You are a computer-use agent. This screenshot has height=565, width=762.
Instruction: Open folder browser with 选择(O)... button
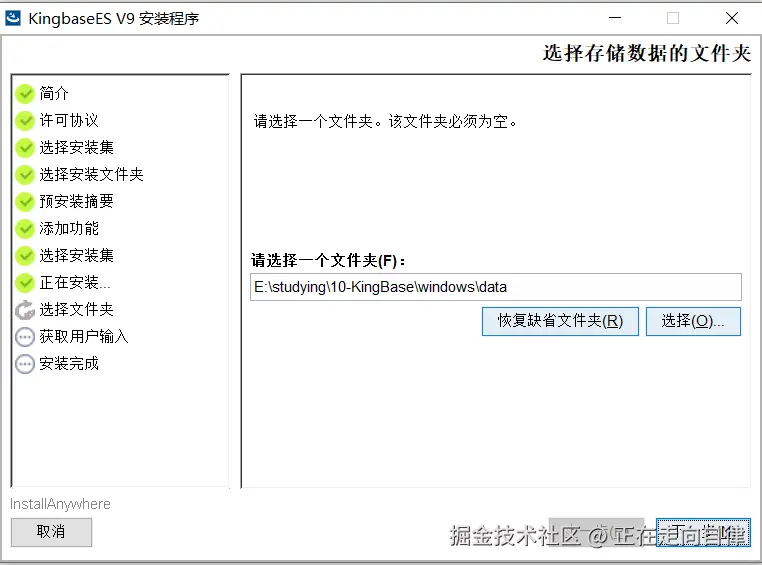coord(693,321)
